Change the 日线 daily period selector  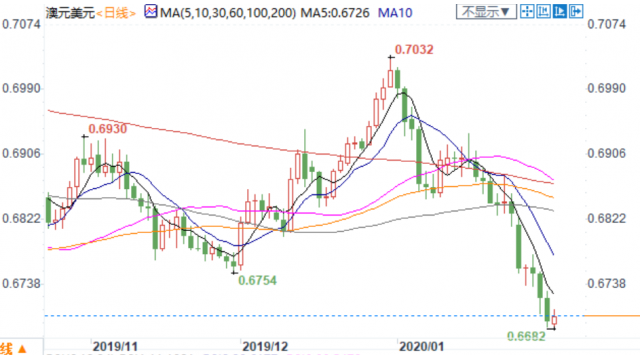click(x=116, y=13)
